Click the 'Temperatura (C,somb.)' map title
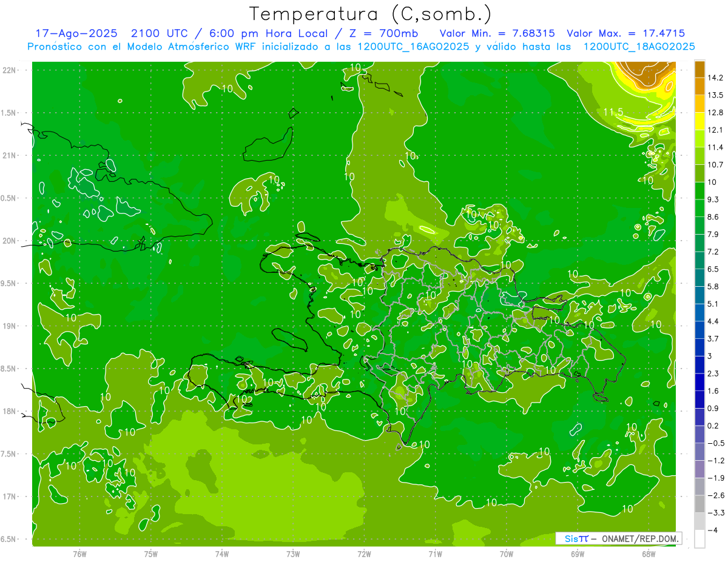 [x=370, y=13]
